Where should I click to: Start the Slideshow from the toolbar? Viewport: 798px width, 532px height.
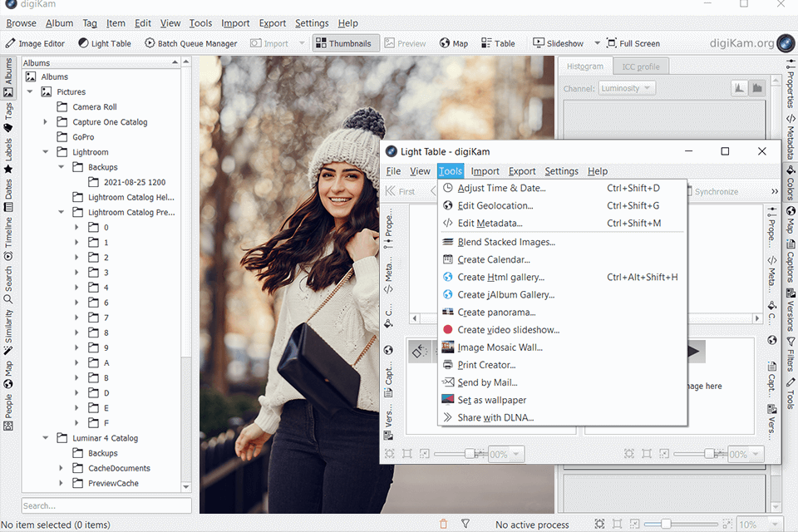pos(558,43)
